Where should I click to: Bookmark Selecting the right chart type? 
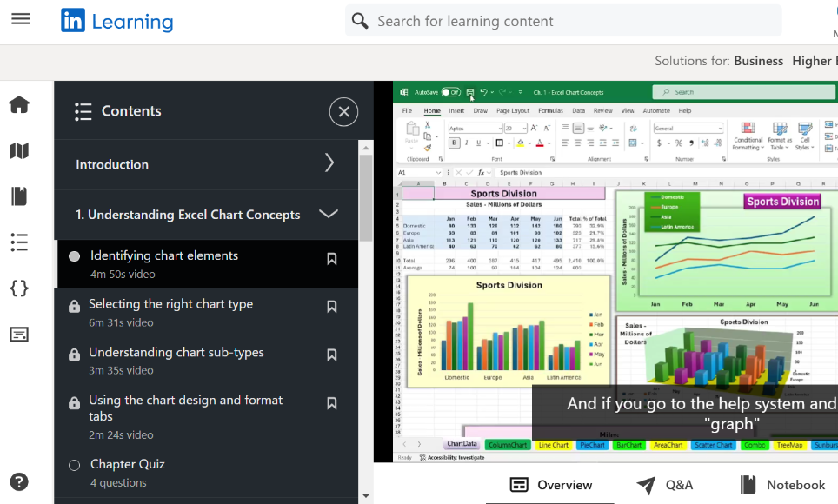click(332, 307)
